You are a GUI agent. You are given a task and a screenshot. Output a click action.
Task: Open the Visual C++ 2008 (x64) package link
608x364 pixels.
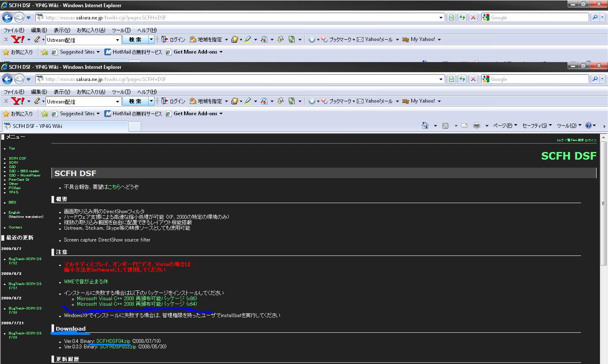137,304
